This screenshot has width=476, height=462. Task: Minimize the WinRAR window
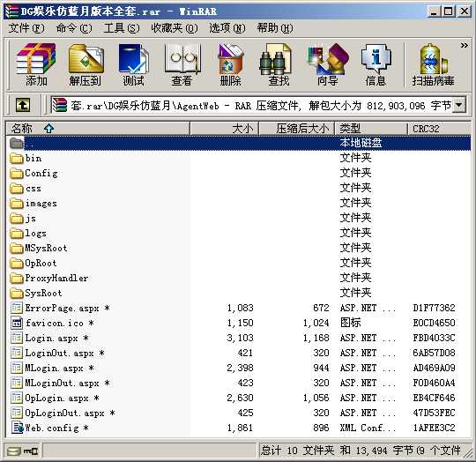(434, 11)
